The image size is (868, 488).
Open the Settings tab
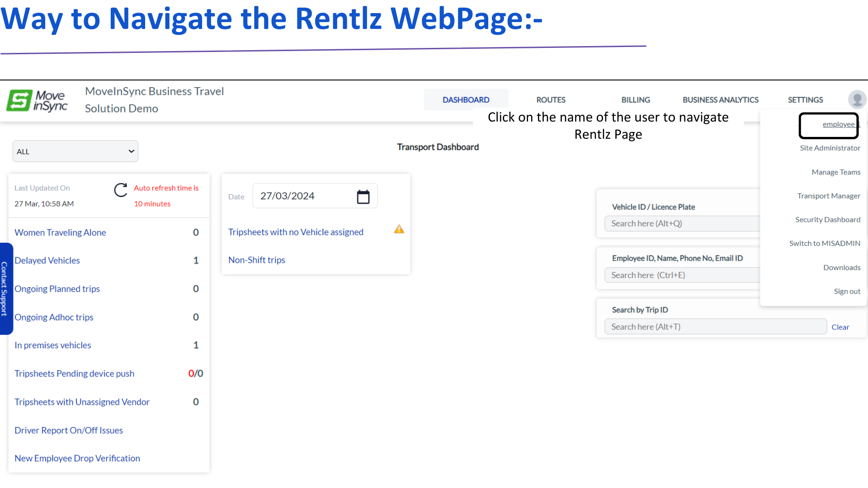click(805, 100)
